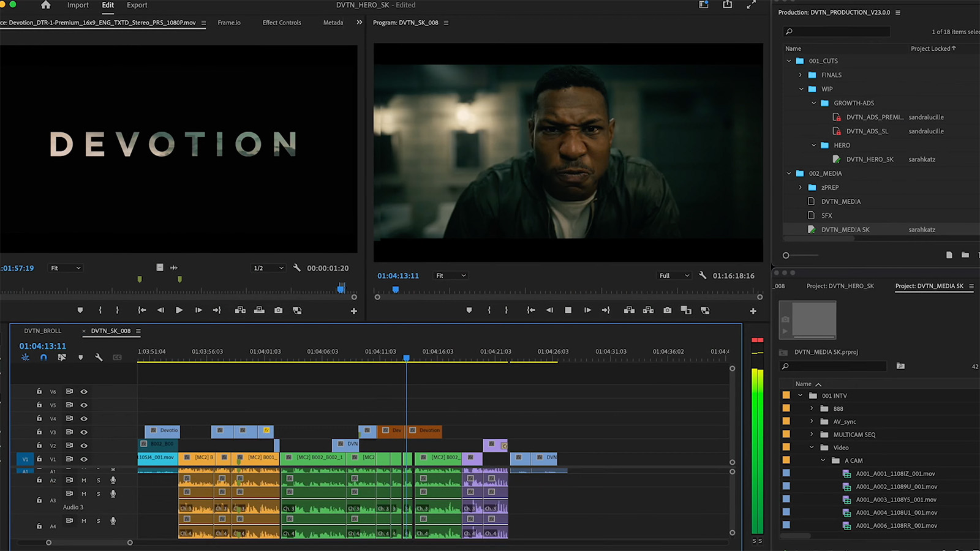Switch to the Import tab
Image resolution: width=980 pixels, height=551 pixels.
77,5
